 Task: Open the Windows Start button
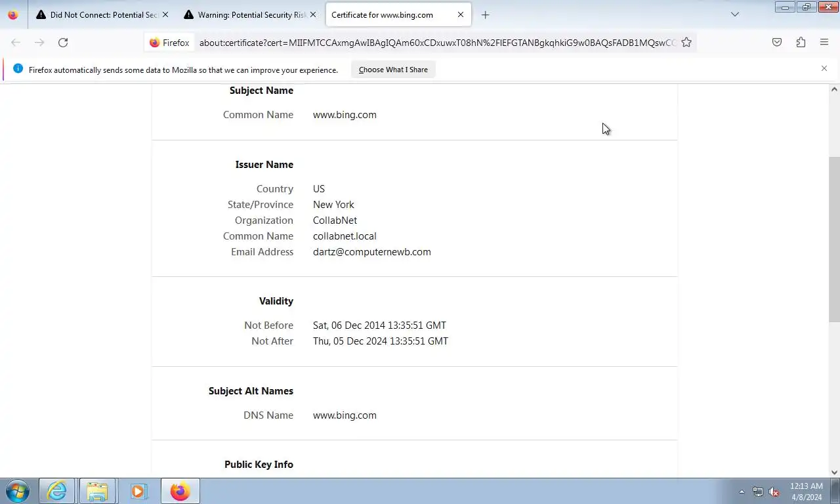point(18,491)
